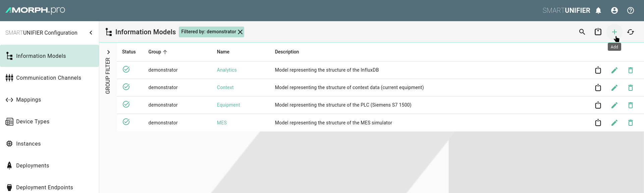
Task: Delete the Equipment model
Action: (x=631, y=105)
